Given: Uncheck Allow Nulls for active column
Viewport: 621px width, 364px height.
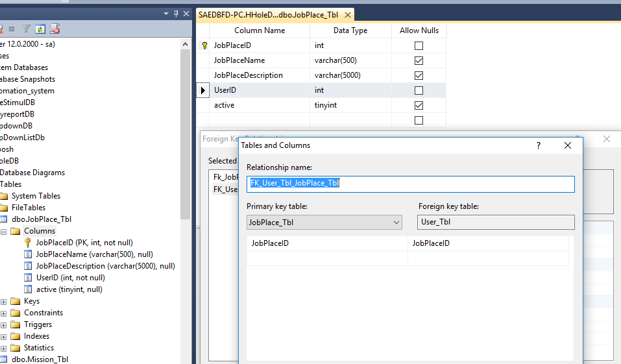Looking at the screenshot, I should pyautogui.click(x=419, y=105).
